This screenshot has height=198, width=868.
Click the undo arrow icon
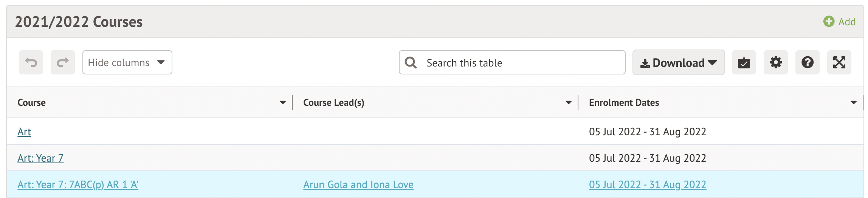[x=31, y=62]
